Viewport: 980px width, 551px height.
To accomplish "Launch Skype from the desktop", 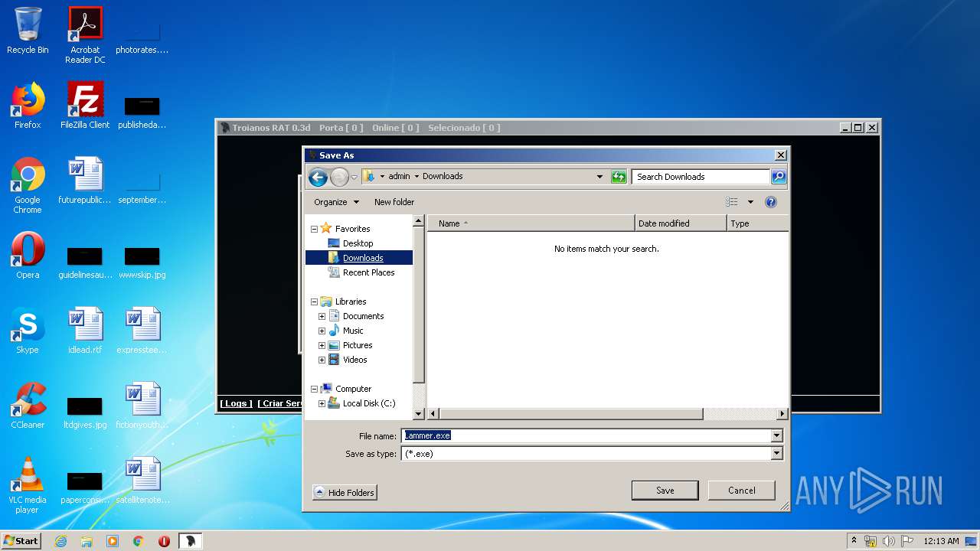I will 28,331.
